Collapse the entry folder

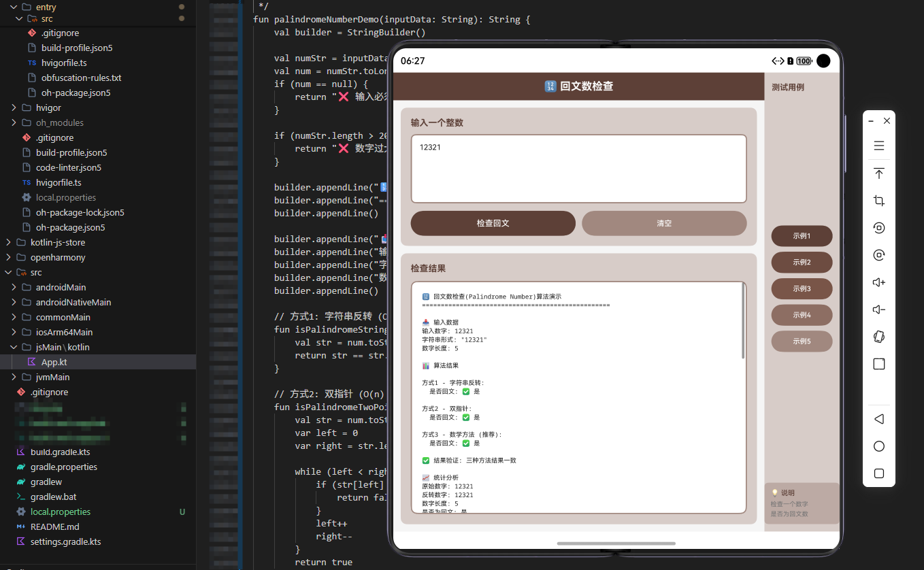coord(14,7)
